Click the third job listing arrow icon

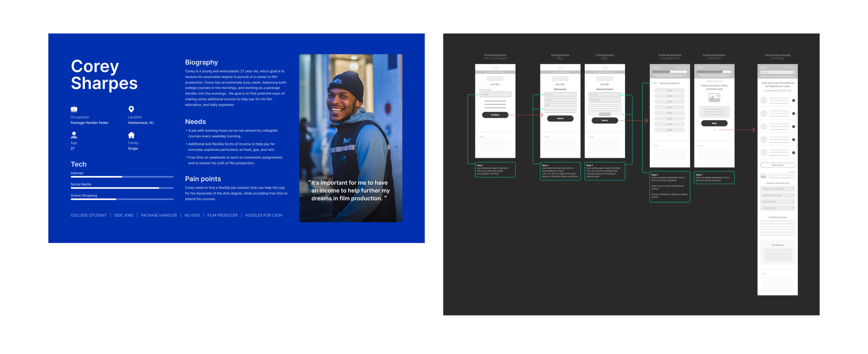click(794, 127)
